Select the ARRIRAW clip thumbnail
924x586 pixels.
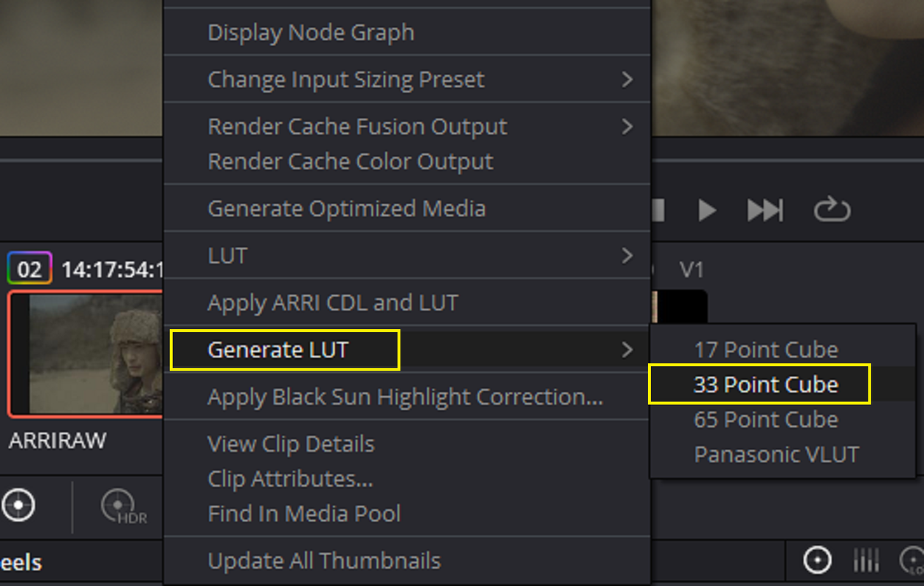pyautogui.click(x=85, y=353)
